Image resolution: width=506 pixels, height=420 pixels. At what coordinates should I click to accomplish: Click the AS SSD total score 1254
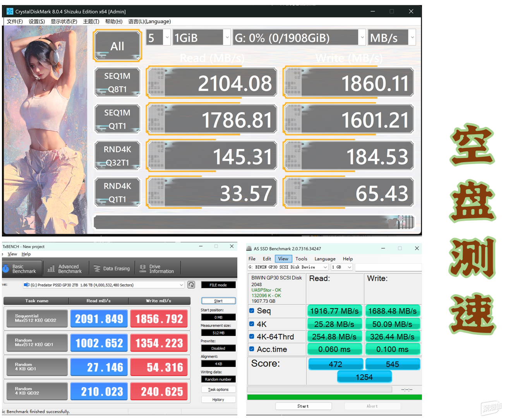point(364,377)
